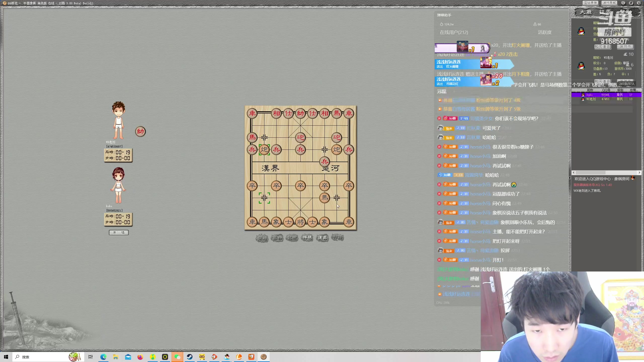Open Microsoft Edge from the taskbar
This screenshot has height=362, width=644.
103,357
